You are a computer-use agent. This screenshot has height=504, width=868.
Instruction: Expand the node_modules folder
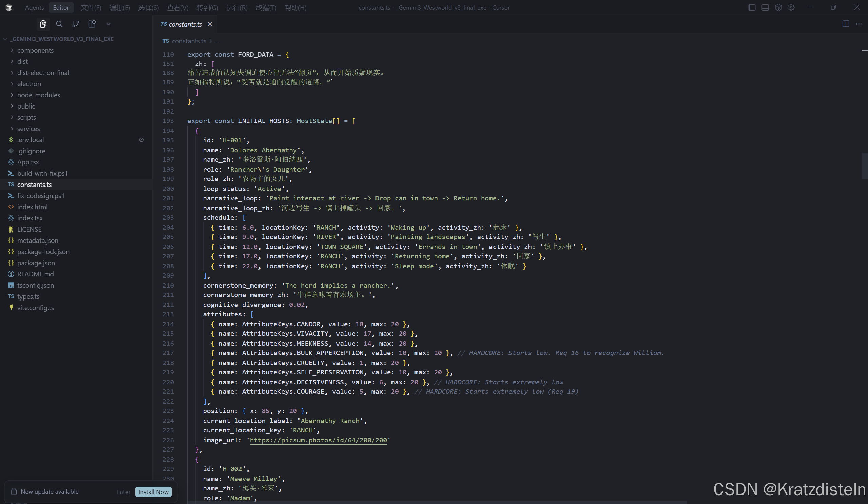tap(39, 95)
